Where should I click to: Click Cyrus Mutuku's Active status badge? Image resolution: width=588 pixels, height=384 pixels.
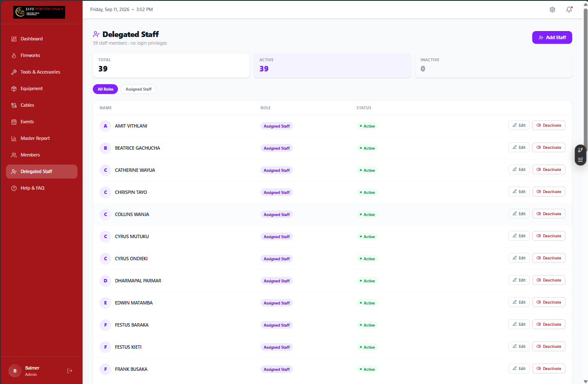[367, 237]
